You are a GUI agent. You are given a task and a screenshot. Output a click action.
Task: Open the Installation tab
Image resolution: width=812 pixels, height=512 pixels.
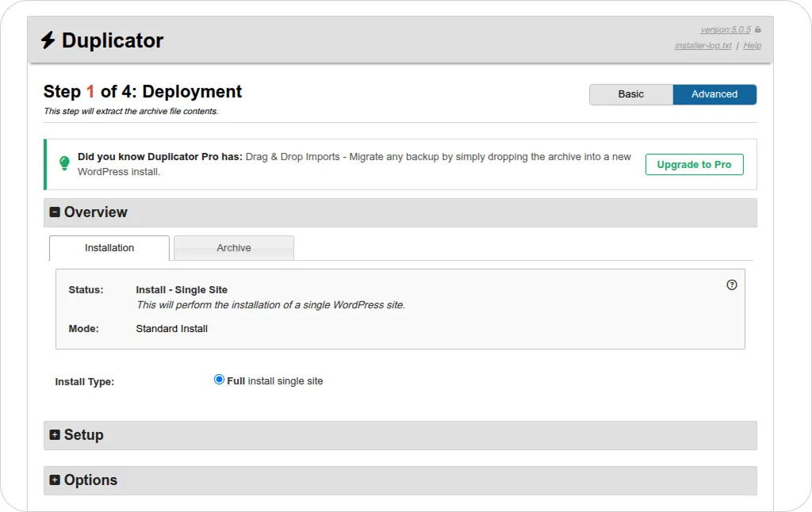click(109, 248)
